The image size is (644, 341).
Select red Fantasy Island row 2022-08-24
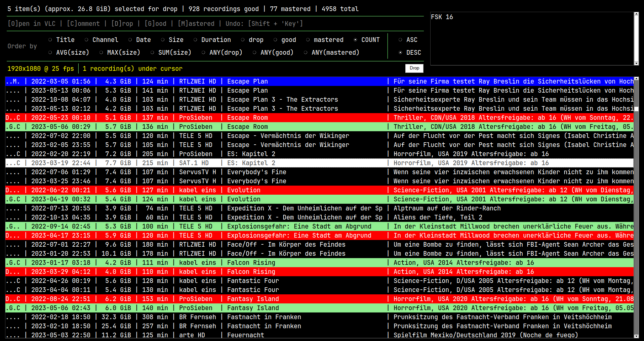[319, 299]
